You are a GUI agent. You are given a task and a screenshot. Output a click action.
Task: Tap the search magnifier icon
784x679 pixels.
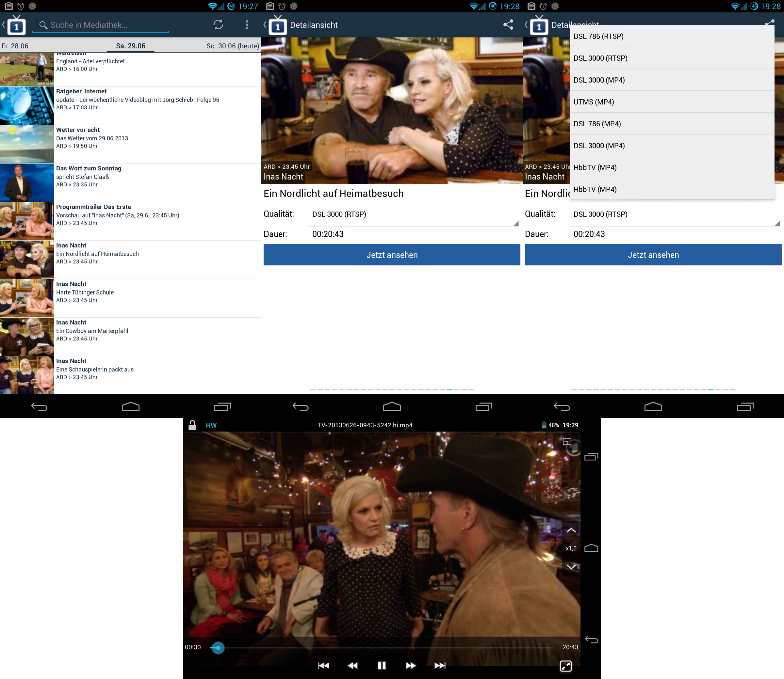point(43,25)
